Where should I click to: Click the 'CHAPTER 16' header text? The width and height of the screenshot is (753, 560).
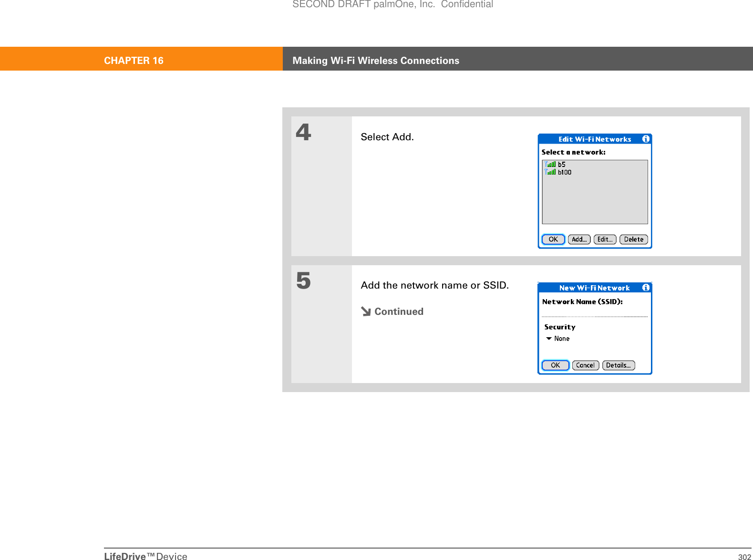pyautogui.click(x=134, y=61)
